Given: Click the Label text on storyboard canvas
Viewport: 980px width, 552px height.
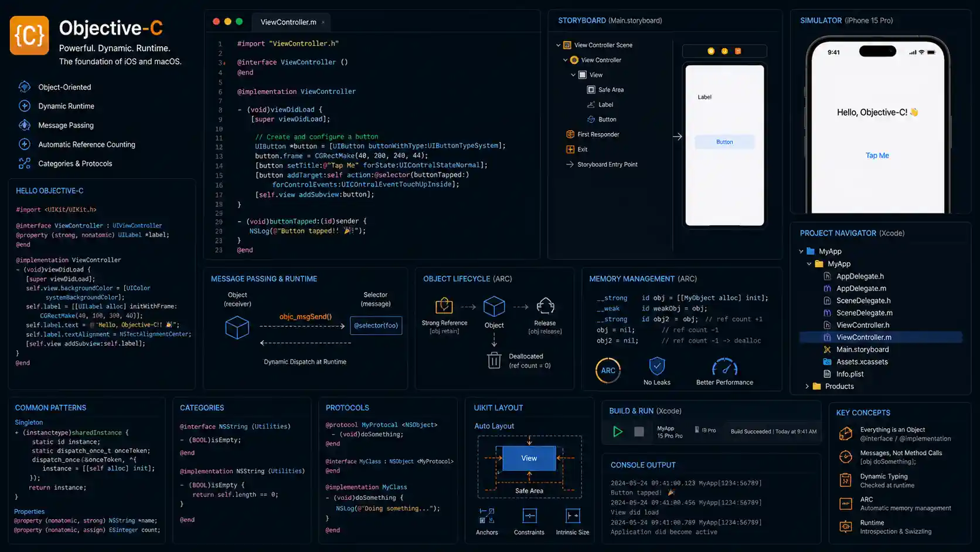Looking at the screenshot, I should click(x=705, y=97).
